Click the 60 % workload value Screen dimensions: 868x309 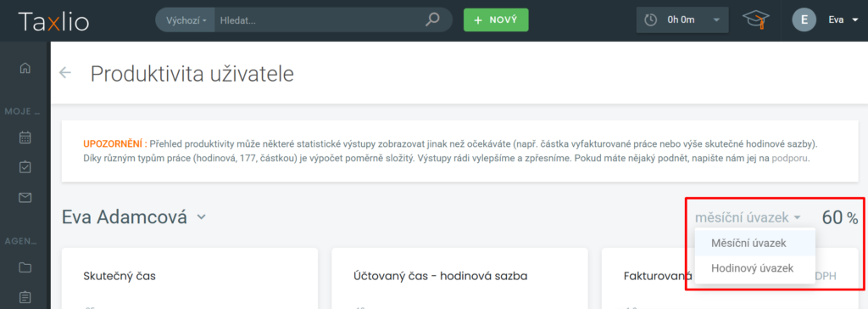pos(840,217)
